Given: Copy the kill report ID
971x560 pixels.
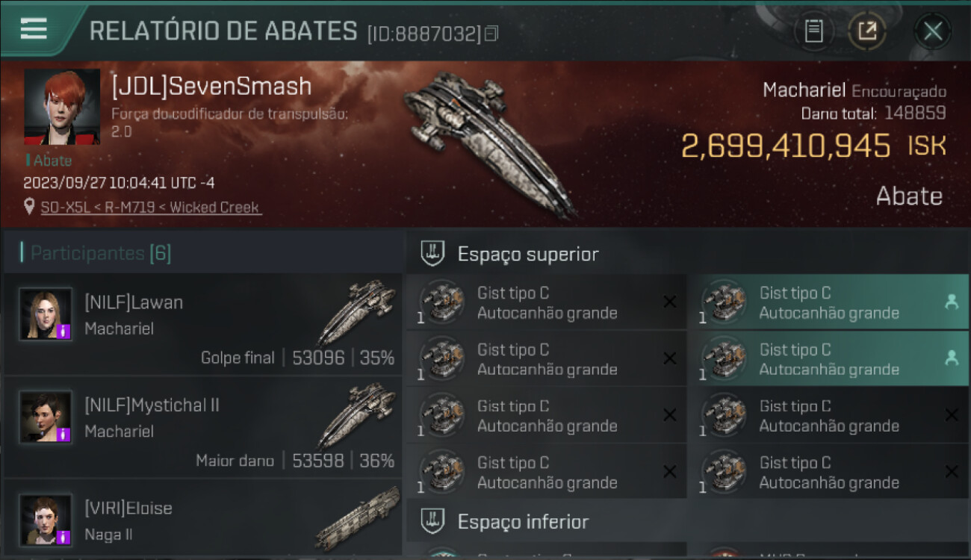Looking at the screenshot, I should click(x=491, y=34).
